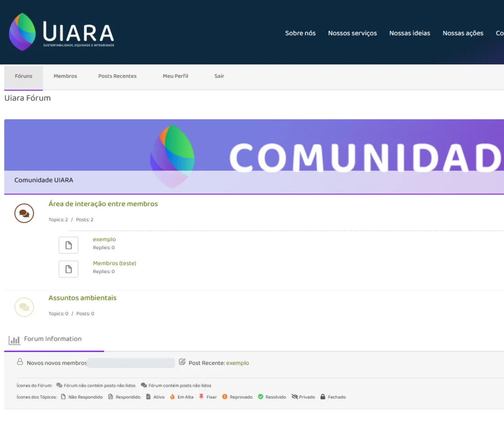Viewport: 504px width, 436px height.
Task: Open Sobre nós in the top menu
Action: tap(300, 33)
